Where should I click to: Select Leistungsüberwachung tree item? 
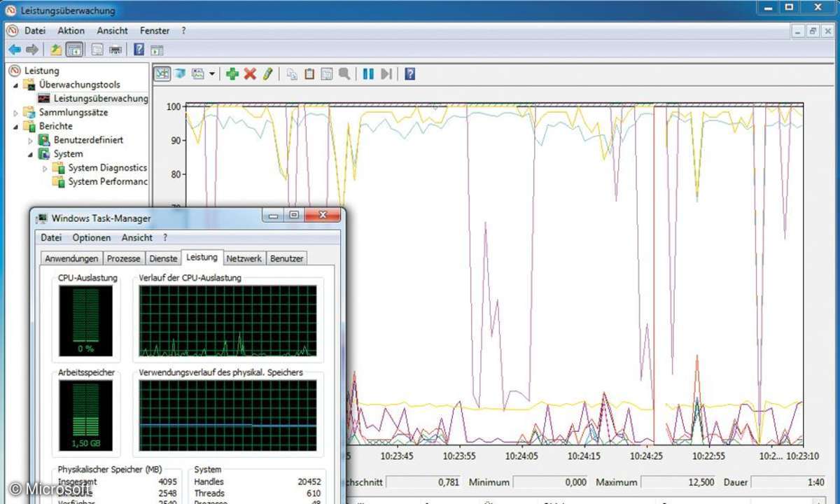tap(101, 99)
